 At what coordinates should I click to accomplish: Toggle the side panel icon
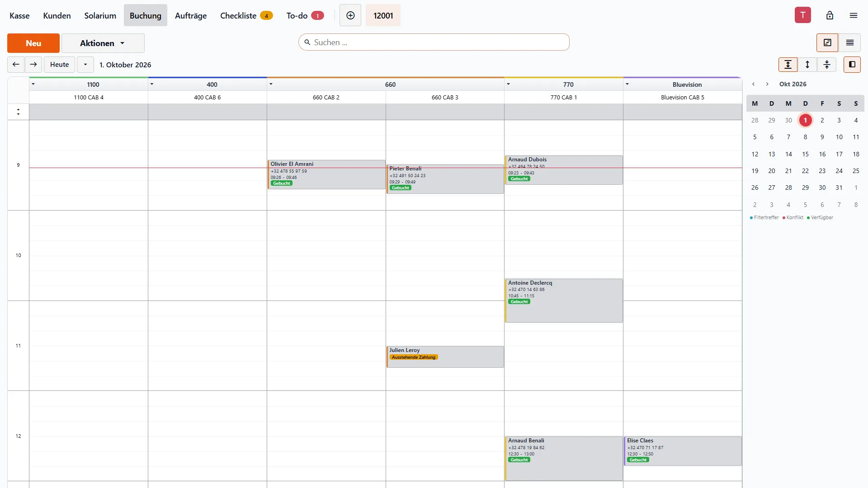pos(852,65)
